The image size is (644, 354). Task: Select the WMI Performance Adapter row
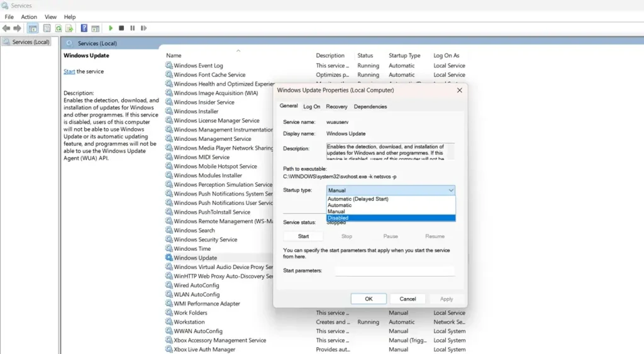tap(206, 304)
